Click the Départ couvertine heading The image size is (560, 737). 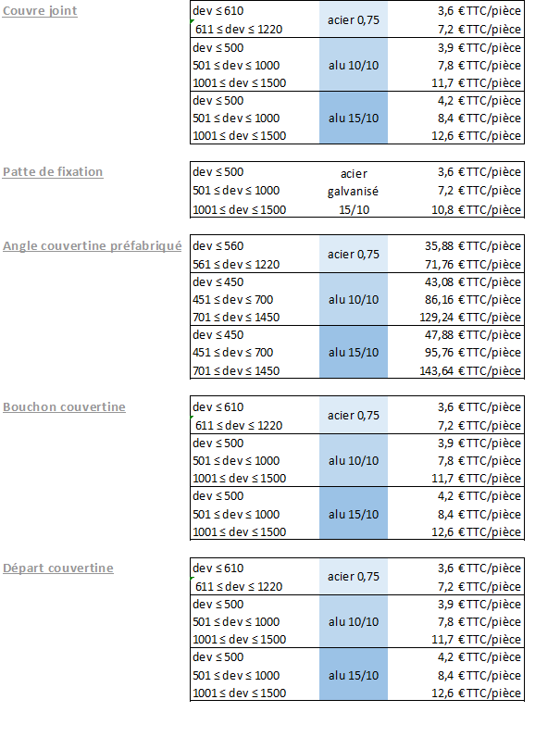[58, 568]
